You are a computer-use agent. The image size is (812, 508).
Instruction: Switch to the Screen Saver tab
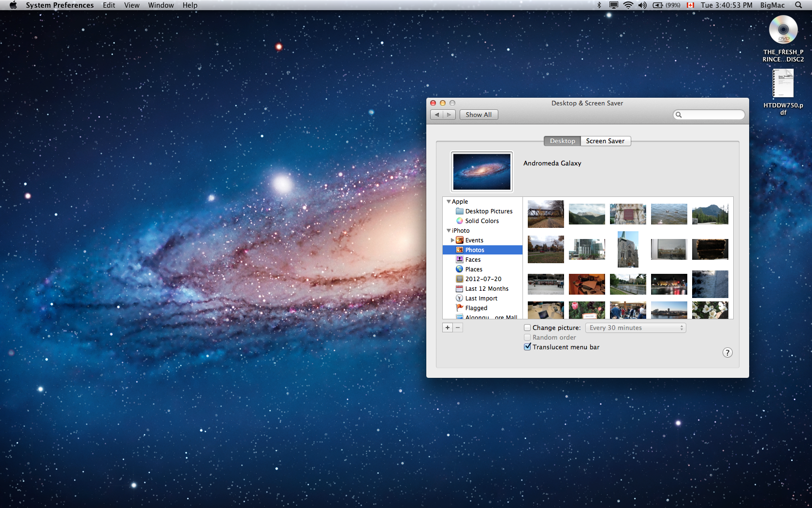coord(605,141)
